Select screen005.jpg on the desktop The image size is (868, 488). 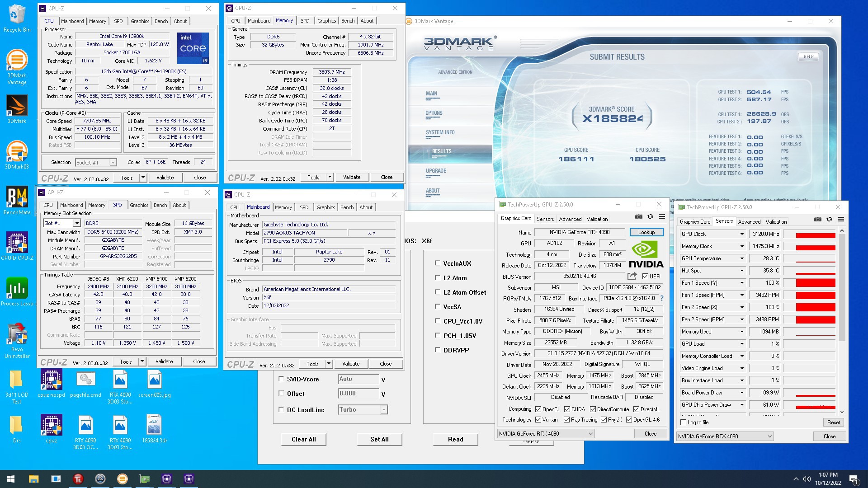[155, 383]
